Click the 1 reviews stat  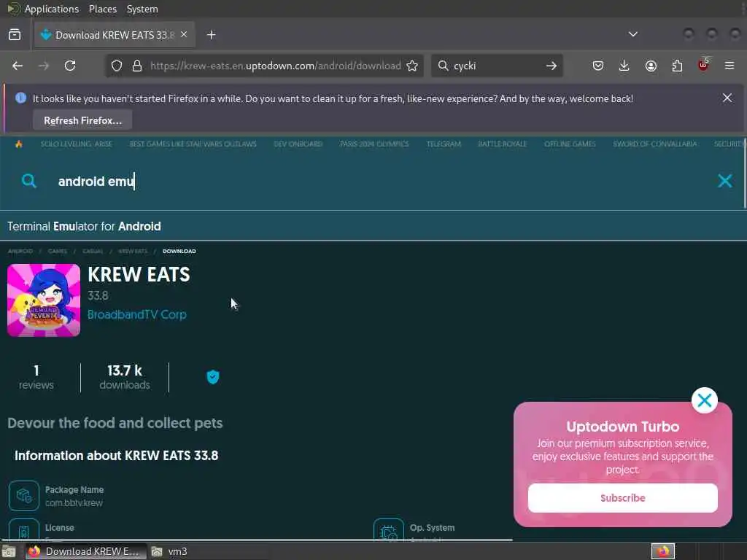pyautogui.click(x=36, y=377)
